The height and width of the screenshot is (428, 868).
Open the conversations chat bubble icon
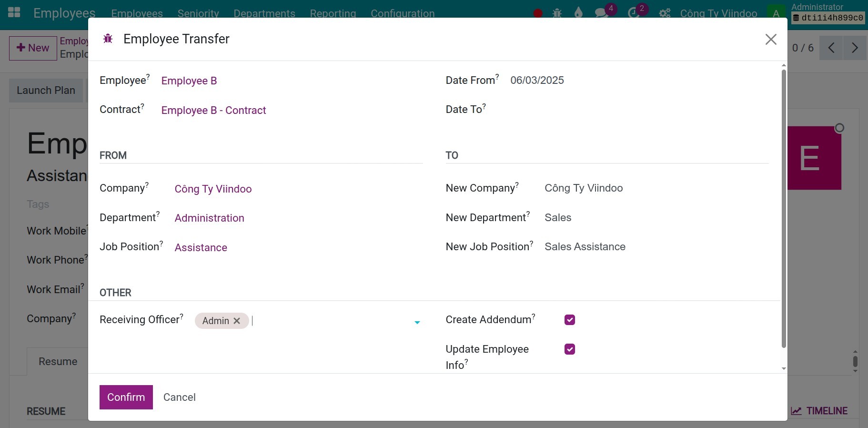pos(601,13)
